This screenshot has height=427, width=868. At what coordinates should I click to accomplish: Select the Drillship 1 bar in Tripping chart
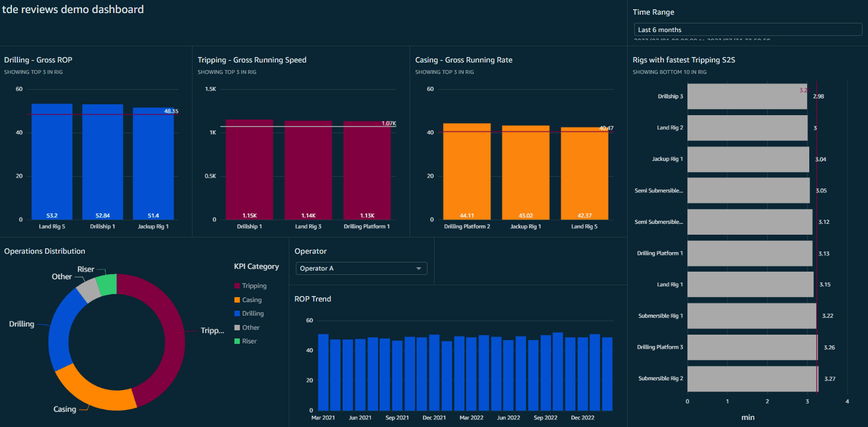(x=249, y=168)
